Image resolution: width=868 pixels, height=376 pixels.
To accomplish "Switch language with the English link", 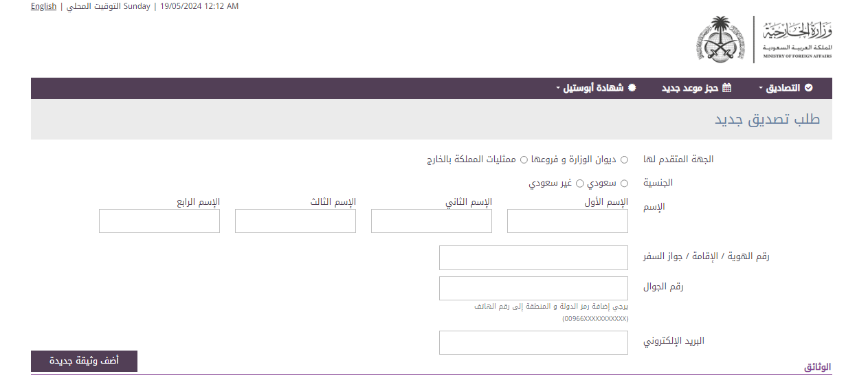I will coord(44,6).
